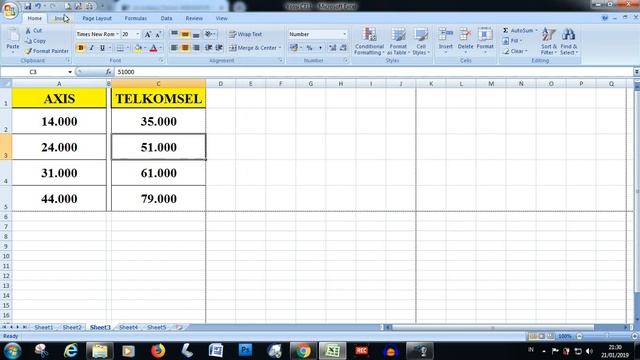Open Sort & Filter menu
The image size is (640, 360).
tap(549, 41)
